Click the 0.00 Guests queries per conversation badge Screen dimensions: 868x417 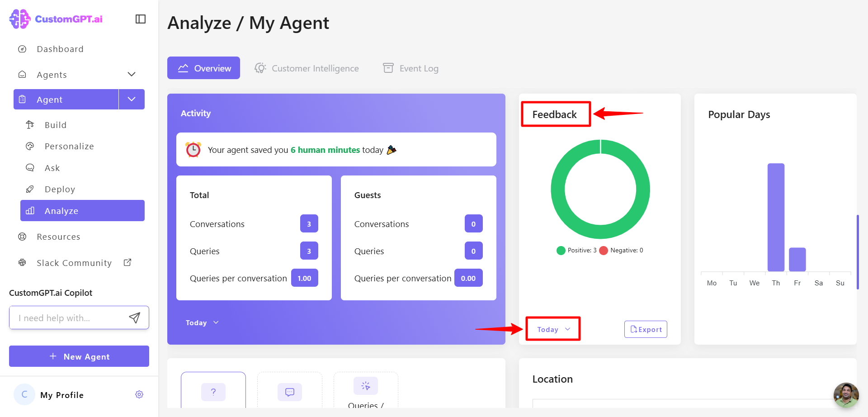pyautogui.click(x=468, y=278)
